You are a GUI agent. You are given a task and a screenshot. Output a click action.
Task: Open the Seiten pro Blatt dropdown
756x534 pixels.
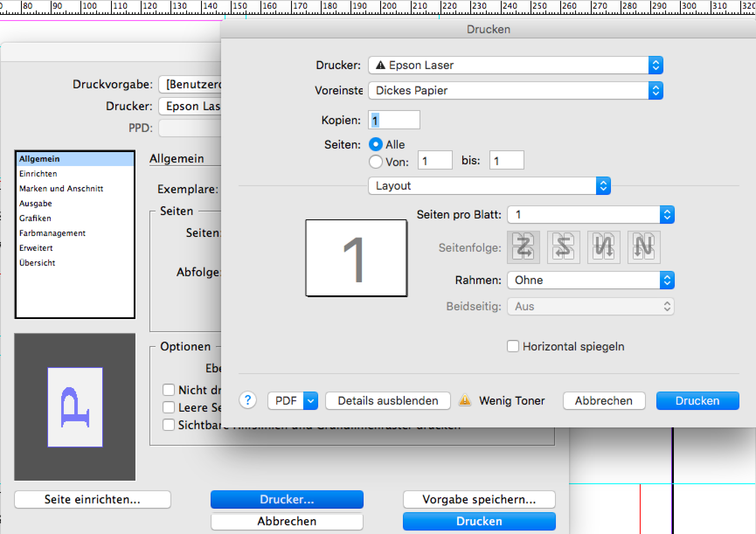[x=590, y=215]
